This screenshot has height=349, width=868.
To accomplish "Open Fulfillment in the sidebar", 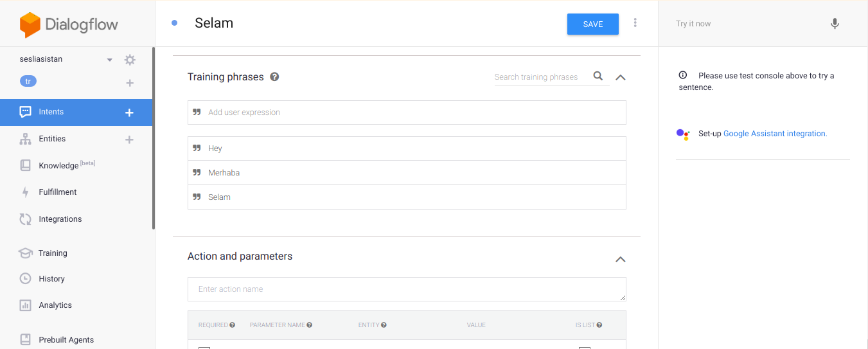I will (x=57, y=192).
